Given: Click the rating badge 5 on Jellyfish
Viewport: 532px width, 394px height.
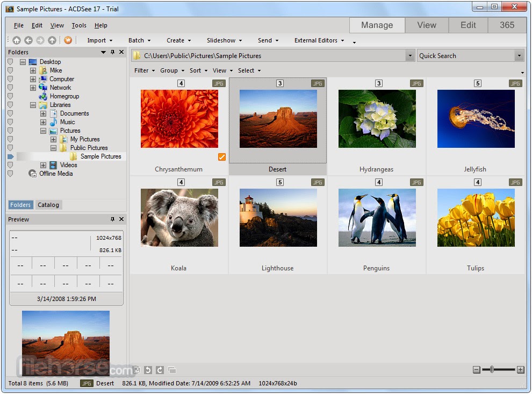Looking at the screenshot, I should pyautogui.click(x=478, y=83).
